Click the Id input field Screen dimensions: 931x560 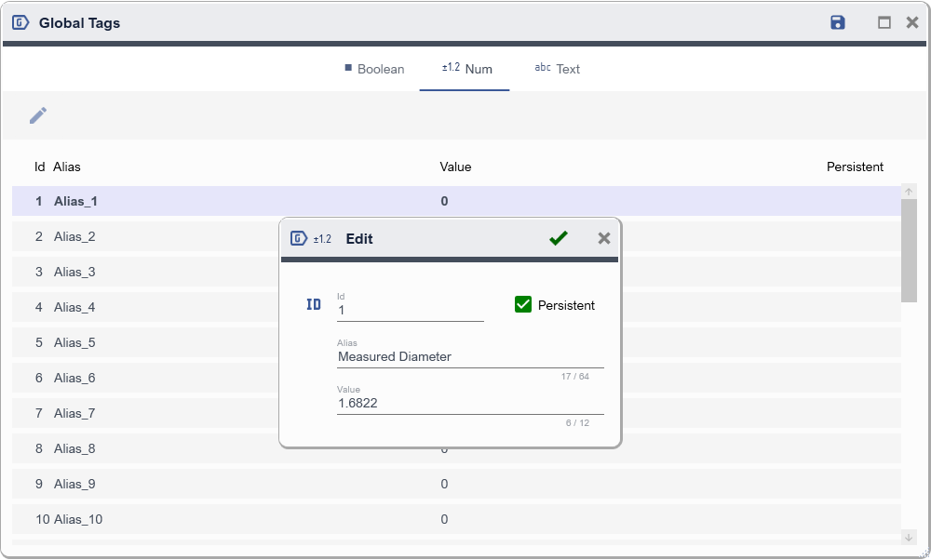point(410,311)
